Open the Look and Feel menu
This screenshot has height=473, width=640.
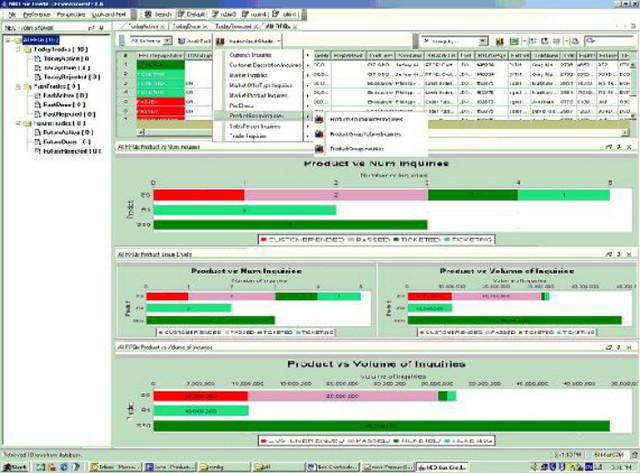click(109, 15)
